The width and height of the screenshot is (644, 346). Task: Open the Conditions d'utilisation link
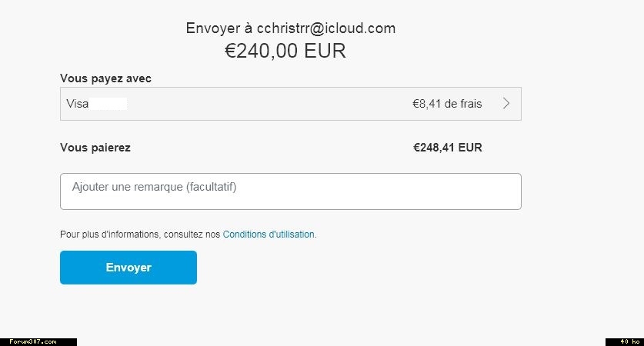[269, 235]
